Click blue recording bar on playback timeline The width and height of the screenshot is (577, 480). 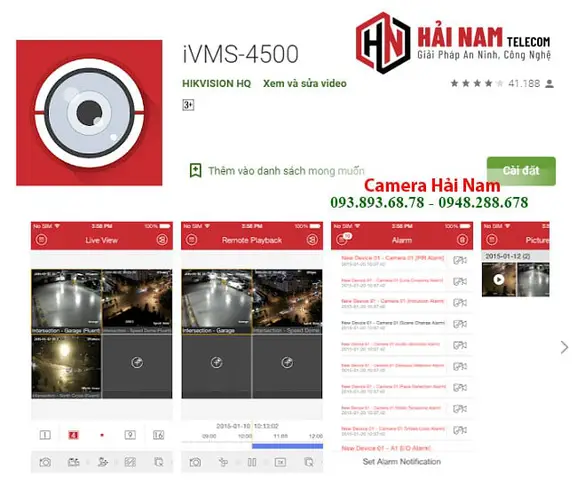pyautogui.click(x=287, y=446)
